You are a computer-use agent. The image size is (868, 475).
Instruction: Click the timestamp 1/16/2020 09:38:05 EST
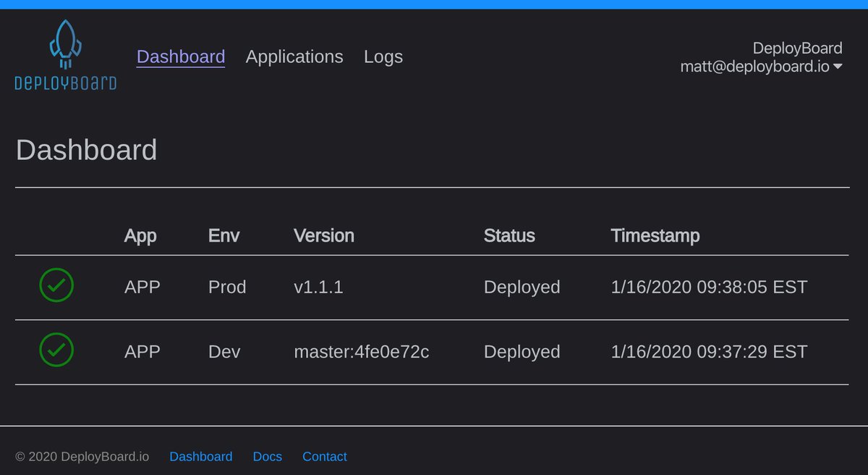click(709, 287)
